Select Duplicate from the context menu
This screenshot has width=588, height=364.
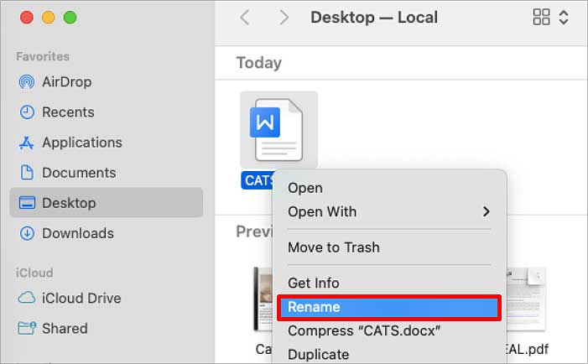coord(319,355)
